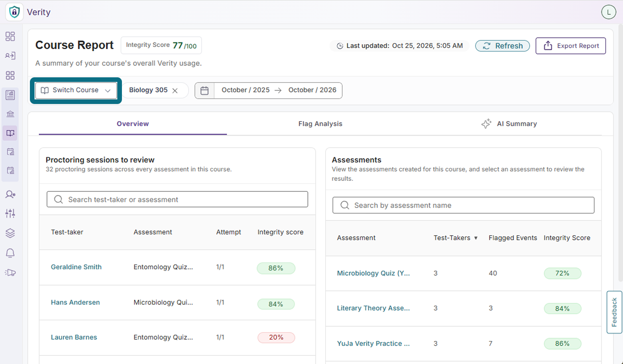
Task: Open the user-with-gear sidebar icon
Action: click(x=10, y=194)
